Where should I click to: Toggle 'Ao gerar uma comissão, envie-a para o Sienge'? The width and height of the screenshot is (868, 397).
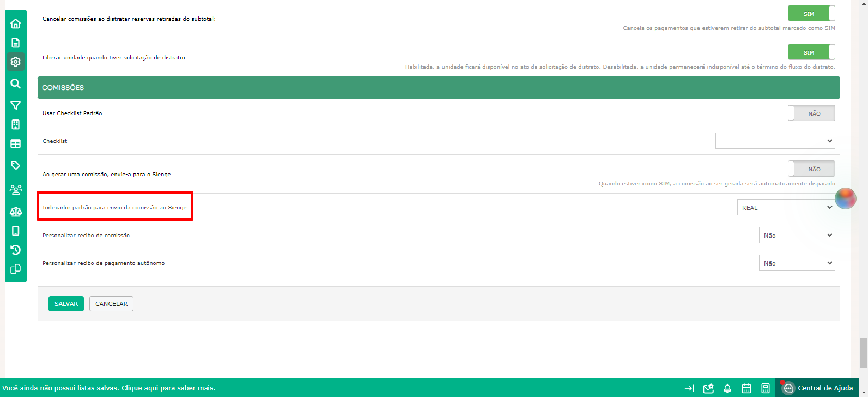pos(811,169)
